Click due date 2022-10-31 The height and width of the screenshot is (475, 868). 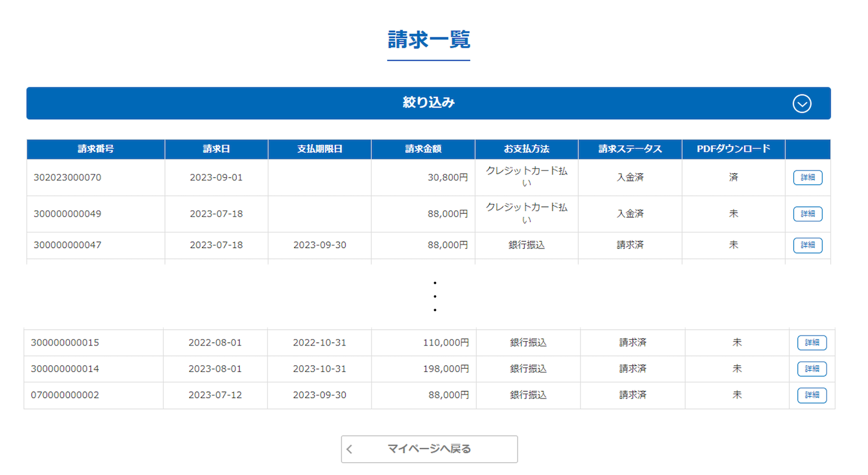tap(319, 343)
